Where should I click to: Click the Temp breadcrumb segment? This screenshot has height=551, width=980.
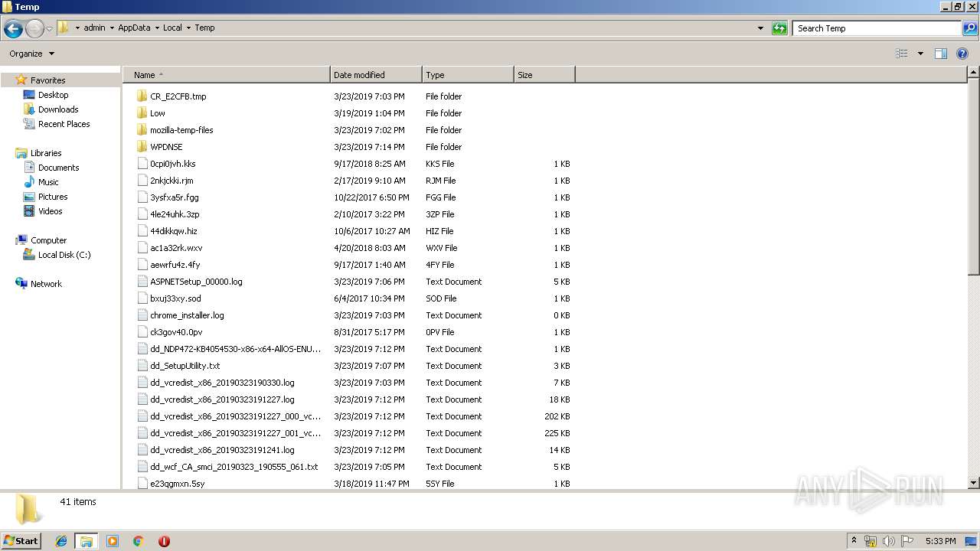click(204, 28)
